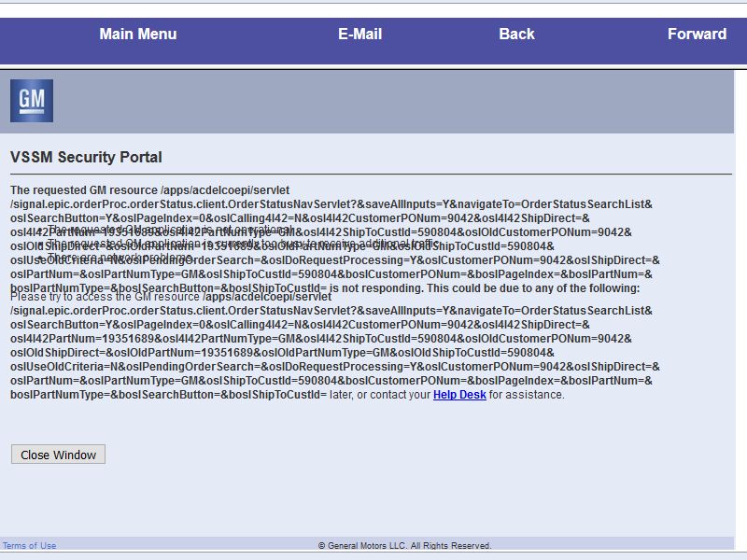Click Forward in the navigation bar
This screenshot has width=747, height=560.
tap(697, 35)
